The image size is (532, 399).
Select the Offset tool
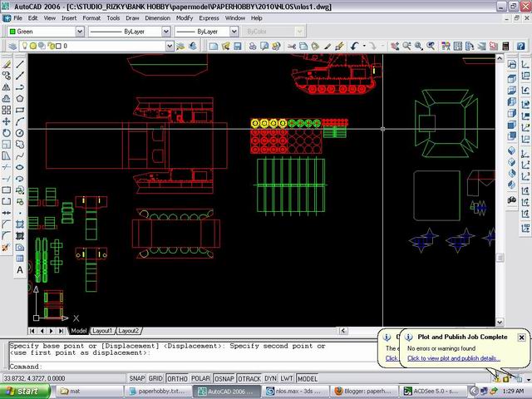pyautogui.click(x=7, y=99)
